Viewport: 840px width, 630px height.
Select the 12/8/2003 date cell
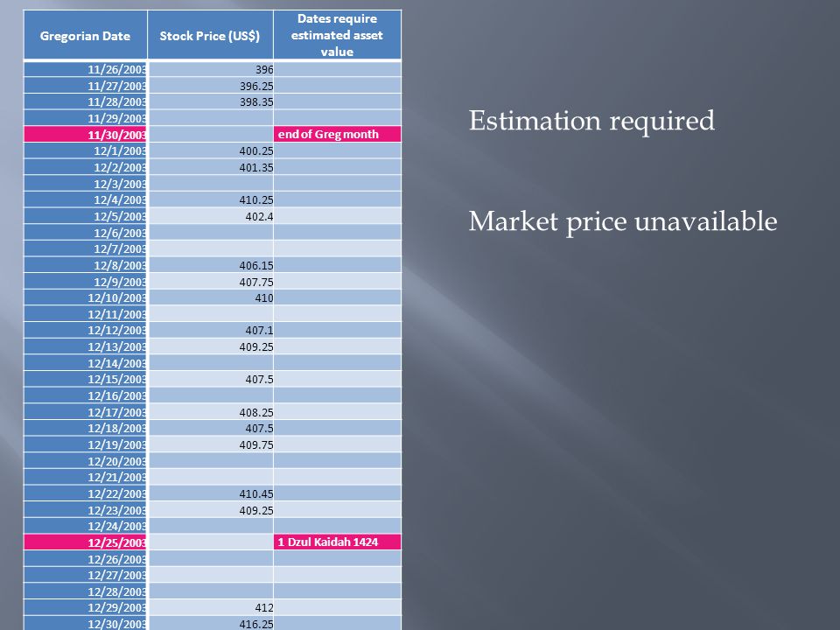coord(85,265)
